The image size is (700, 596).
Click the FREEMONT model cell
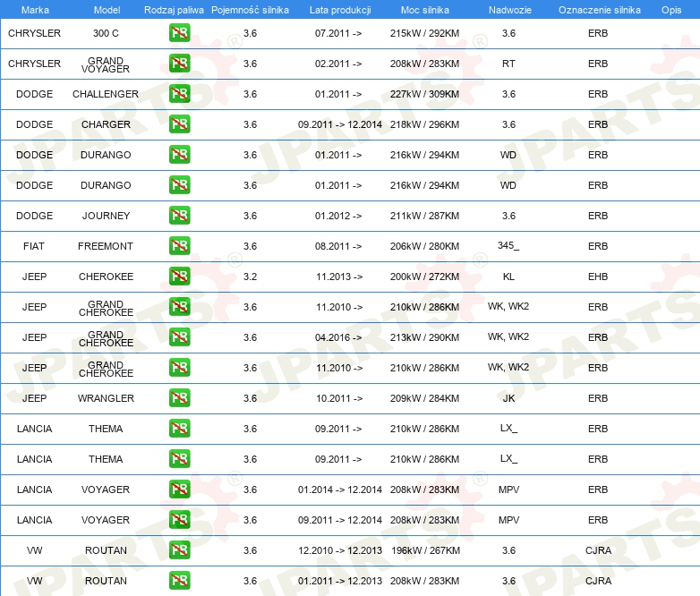[106, 246]
